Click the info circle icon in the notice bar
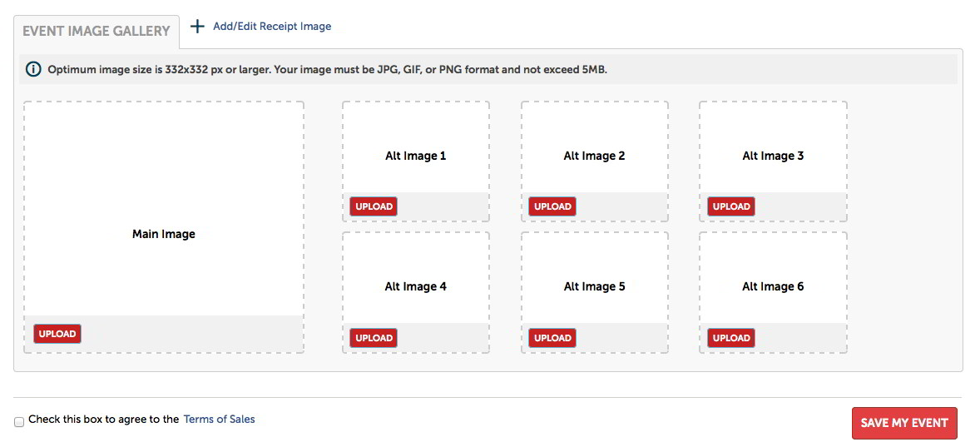 coord(34,69)
